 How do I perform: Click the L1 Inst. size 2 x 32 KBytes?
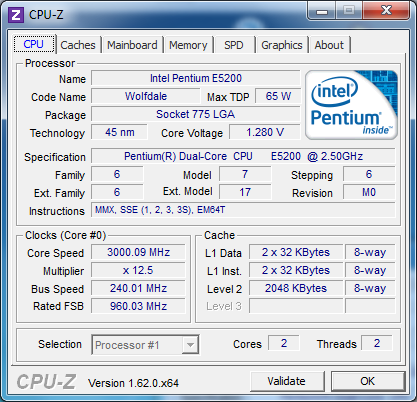296,270
